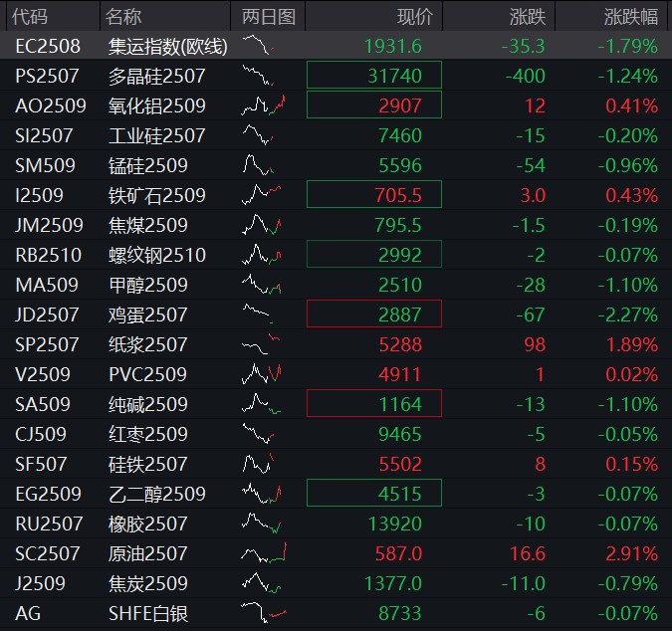Select the name 纸浆2507
Viewport: 672px width, 631px height.
click(148, 344)
